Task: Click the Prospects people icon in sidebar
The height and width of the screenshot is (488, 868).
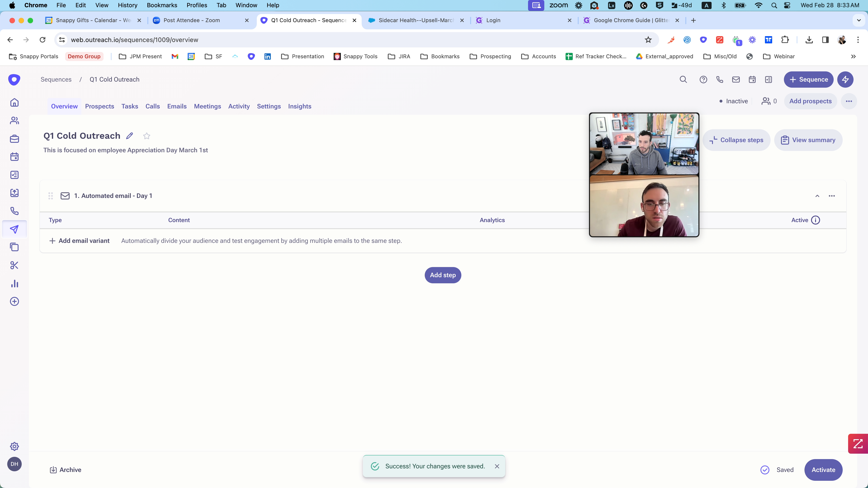Action: click(x=14, y=121)
